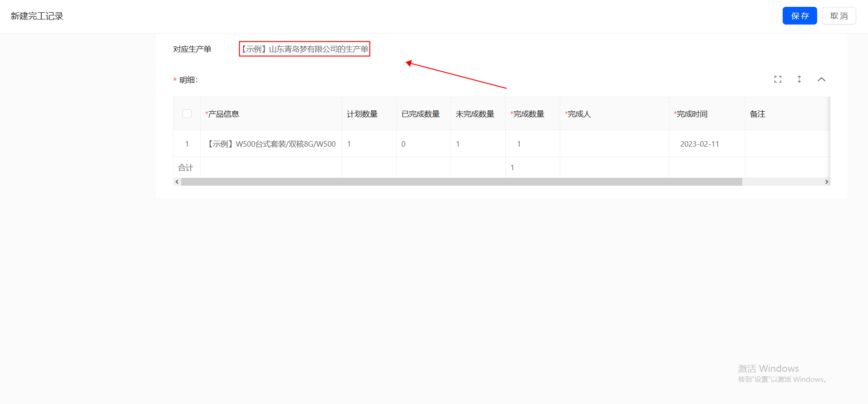Image resolution: width=868 pixels, height=404 pixels.
Task: Click the 新建完工记录 page title
Action: pos(37,16)
